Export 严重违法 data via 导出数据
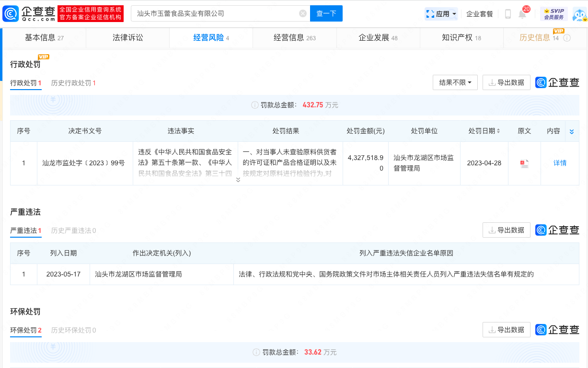The height and width of the screenshot is (368, 588). tap(507, 230)
